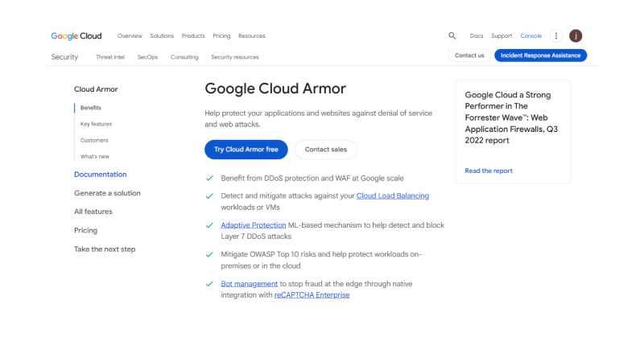Viewport: 644px width, 358px height.
Task: Open the Threat Intel tab
Action: [110, 57]
